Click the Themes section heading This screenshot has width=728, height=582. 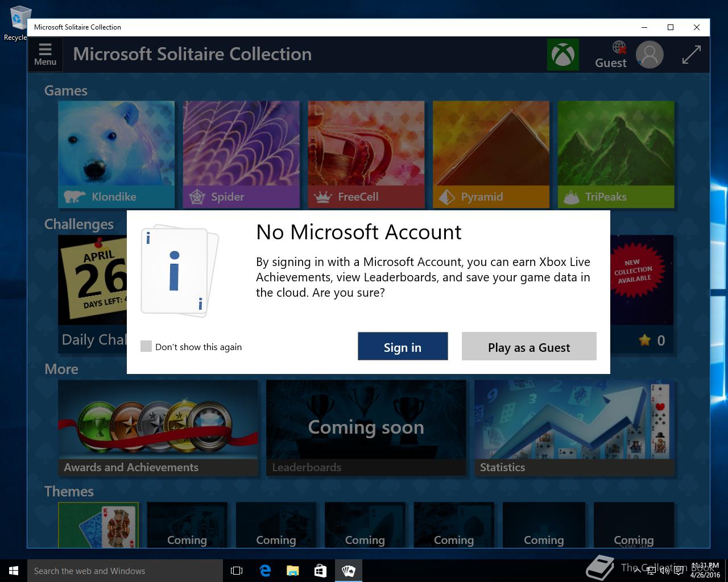coord(69,491)
